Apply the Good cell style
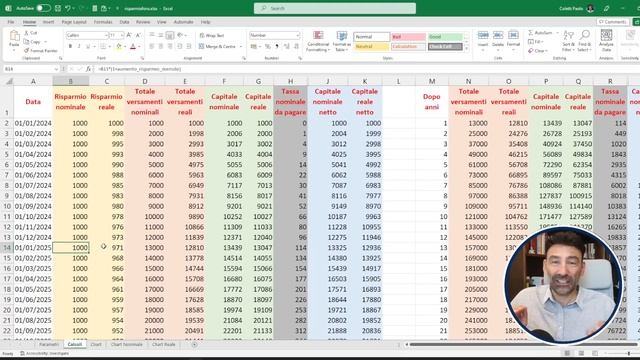 [x=445, y=37]
